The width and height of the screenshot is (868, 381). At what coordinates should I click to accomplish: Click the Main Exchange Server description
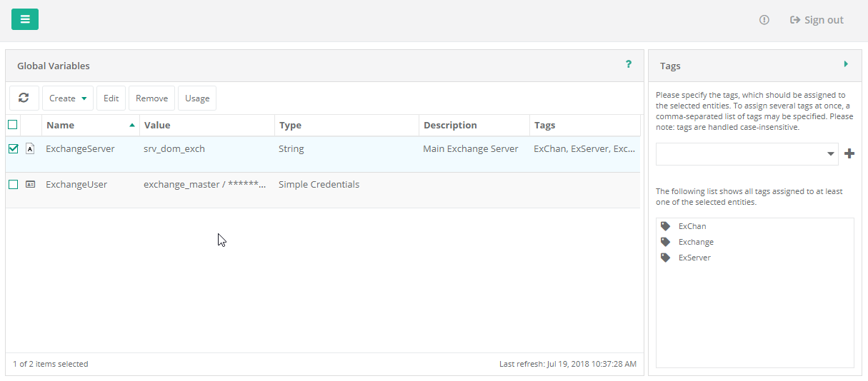(471, 149)
